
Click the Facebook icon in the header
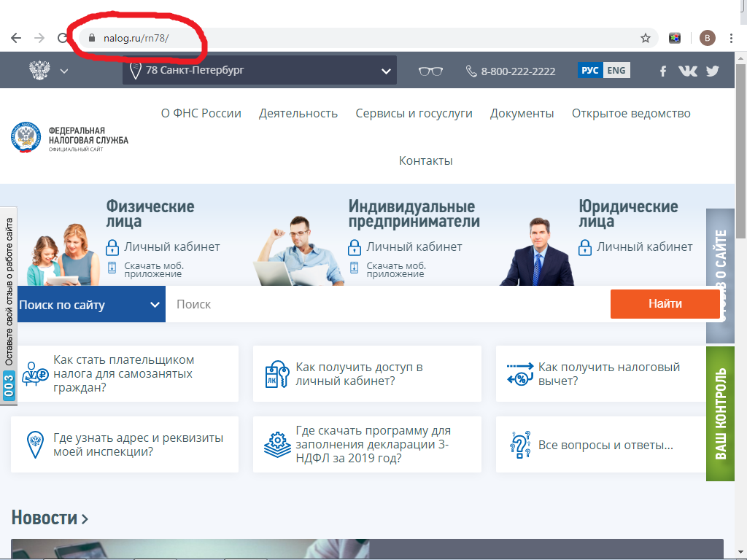click(662, 71)
